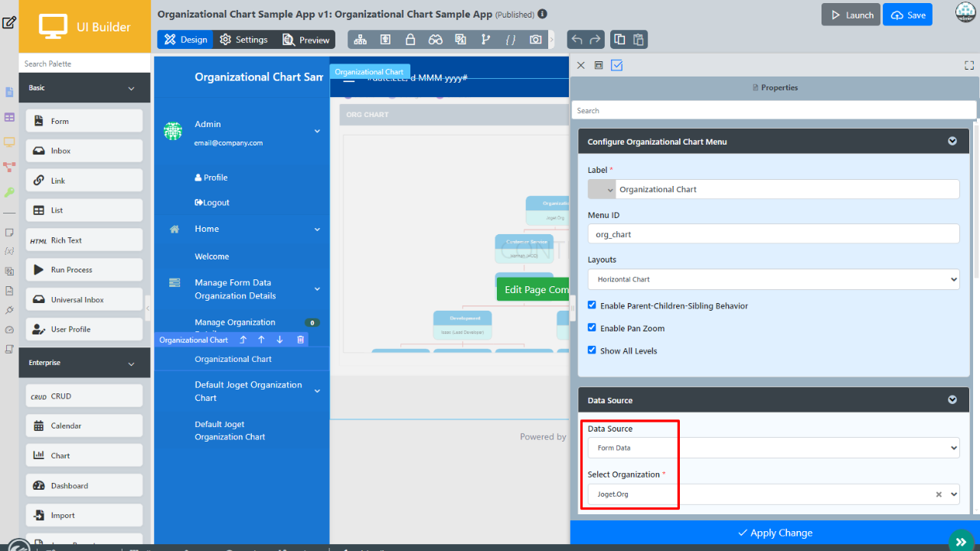Open the Layouts dropdown

pyautogui.click(x=773, y=279)
